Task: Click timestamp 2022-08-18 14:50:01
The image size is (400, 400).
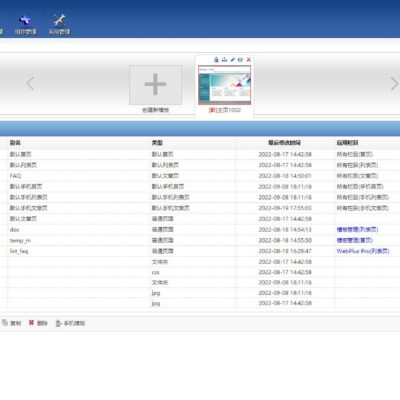Action: tap(285, 176)
